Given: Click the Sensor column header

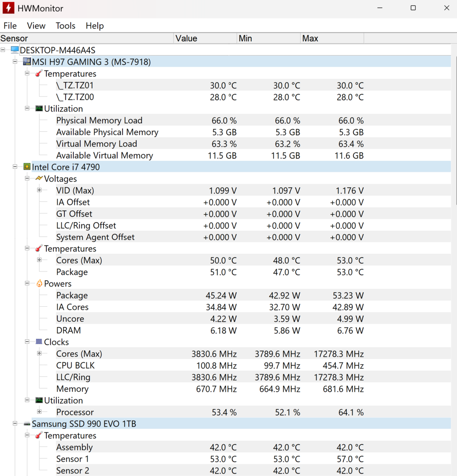Looking at the screenshot, I should coord(86,38).
